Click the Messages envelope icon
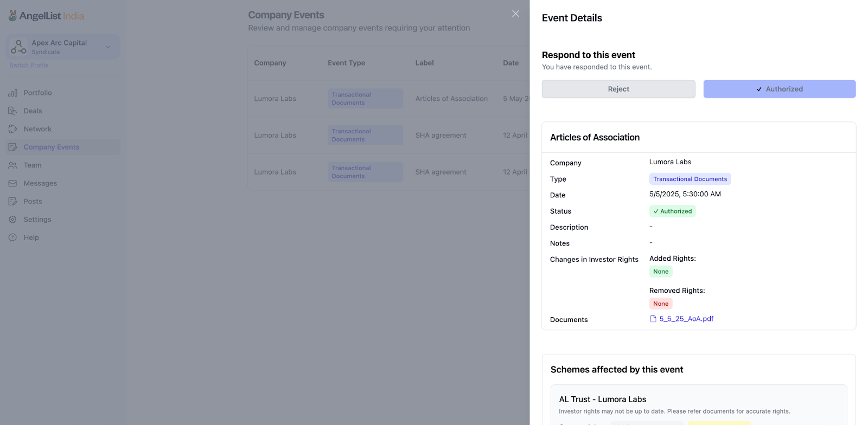Screen dimensions: 868x425 (x=12, y=183)
